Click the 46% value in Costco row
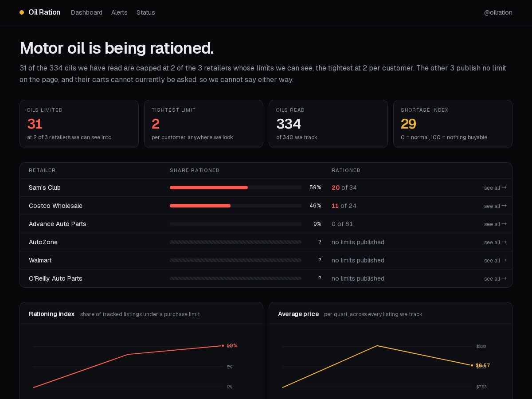 click(x=315, y=206)
